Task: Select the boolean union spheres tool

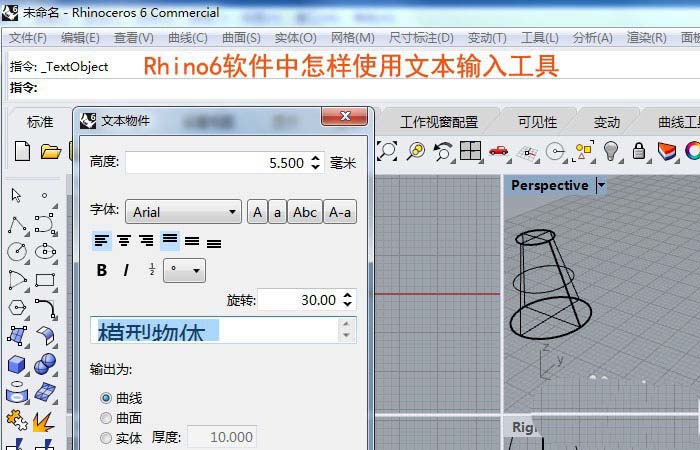Action: (x=45, y=364)
